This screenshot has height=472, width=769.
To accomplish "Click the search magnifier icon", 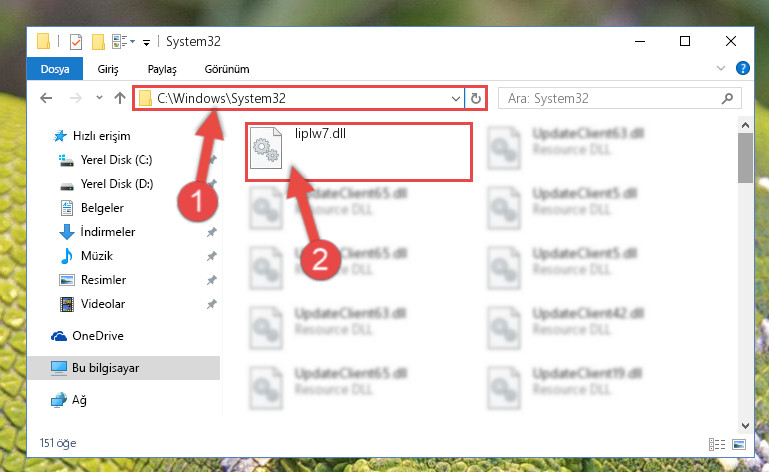I will tap(727, 99).
